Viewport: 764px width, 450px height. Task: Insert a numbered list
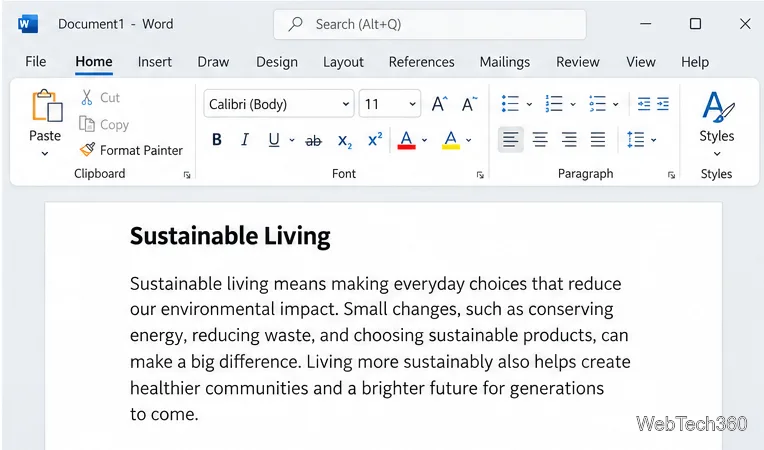pos(554,104)
